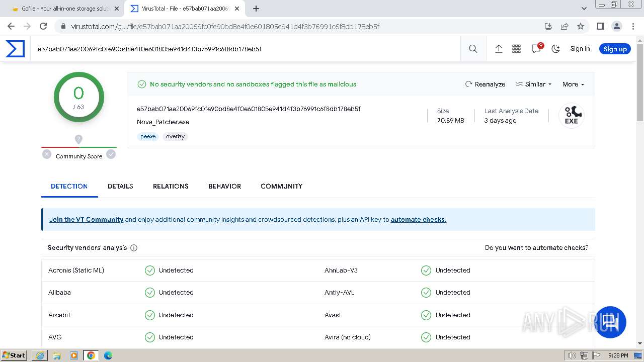Expand the More dropdown
Viewport: 644px width, 362px height.
coord(574,84)
